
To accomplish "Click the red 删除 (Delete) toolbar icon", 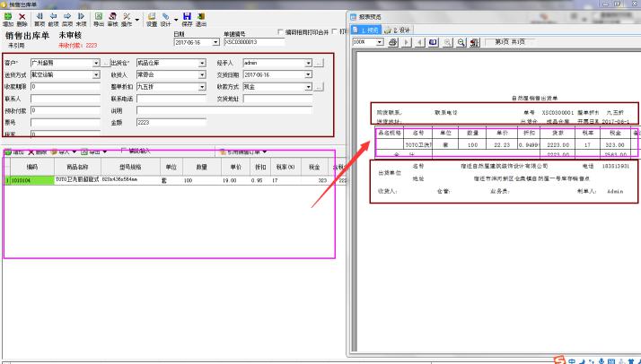I will pyautogui.click(x=21, y=19).
